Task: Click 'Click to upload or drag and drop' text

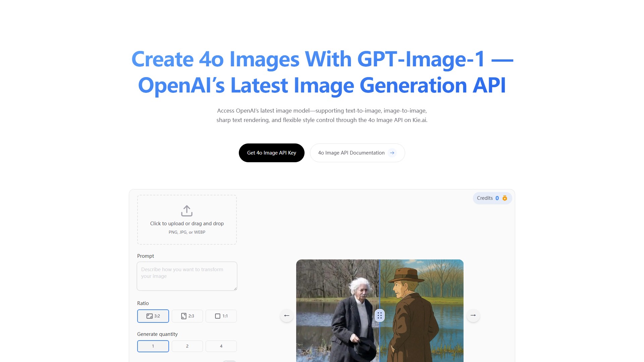Action: coord(187,224)
